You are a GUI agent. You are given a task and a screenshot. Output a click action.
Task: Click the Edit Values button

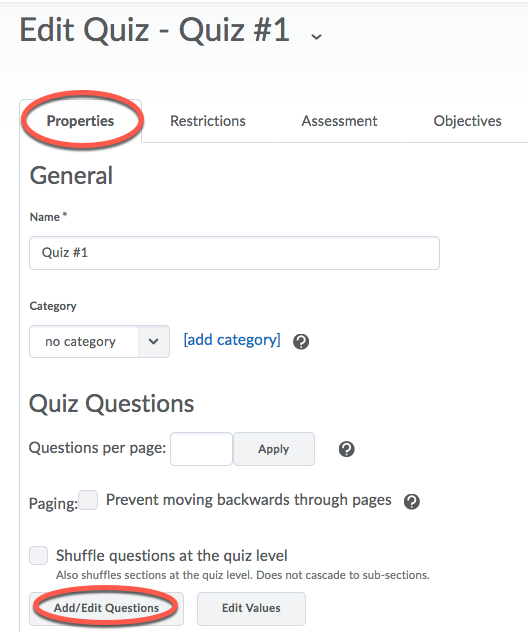[x=251, y=608]
